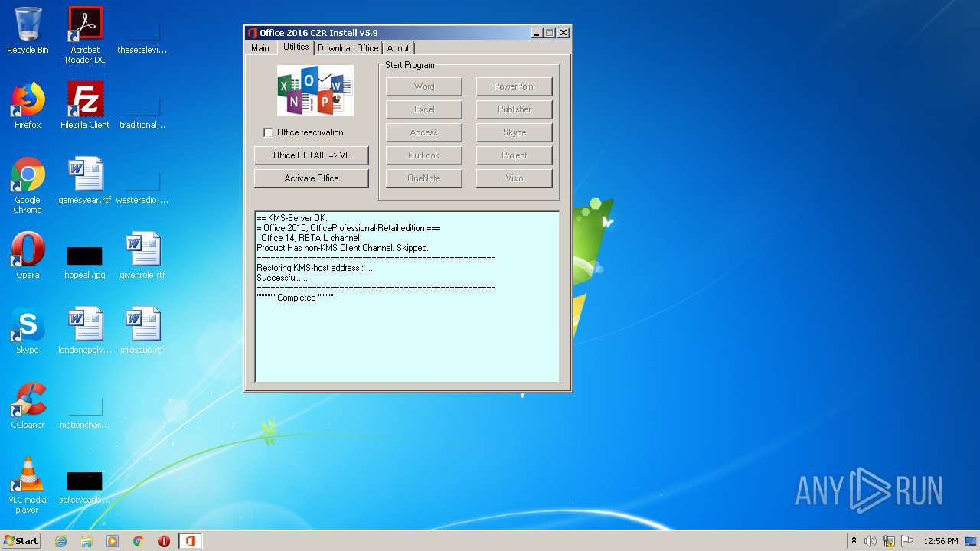Select gamesyear.rtf document icon

[85, 181]
